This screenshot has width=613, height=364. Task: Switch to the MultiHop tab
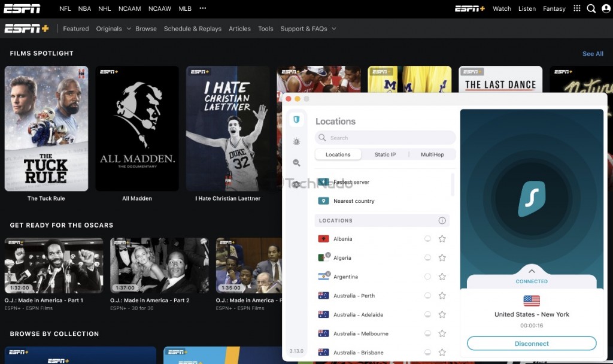432,154
